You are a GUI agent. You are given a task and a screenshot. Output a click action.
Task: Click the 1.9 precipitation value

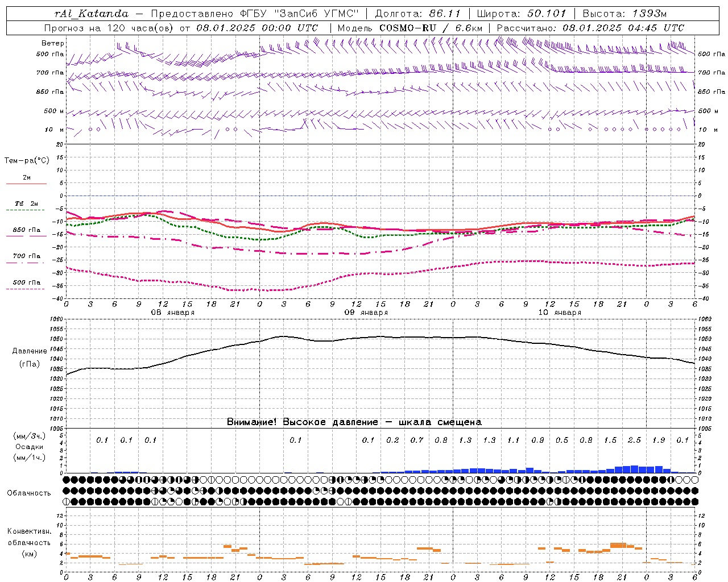pyautogui.click(x=659, y=440)
